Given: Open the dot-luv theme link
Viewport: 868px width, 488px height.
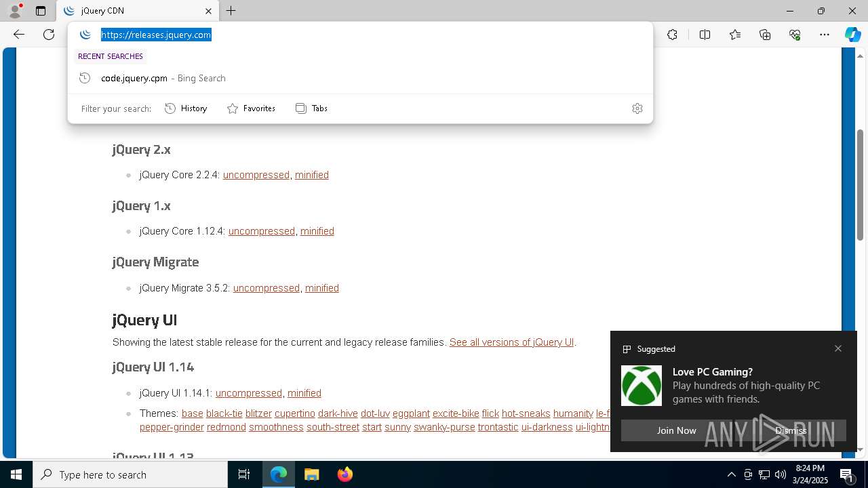Looking at the screenshot, I should 375,413.
